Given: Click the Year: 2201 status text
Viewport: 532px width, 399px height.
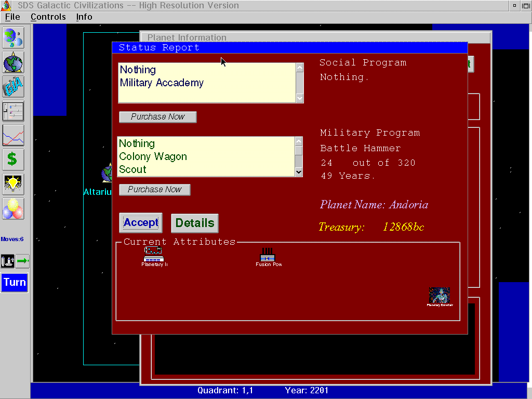Looking at the screenshot, I should [307, 391].
